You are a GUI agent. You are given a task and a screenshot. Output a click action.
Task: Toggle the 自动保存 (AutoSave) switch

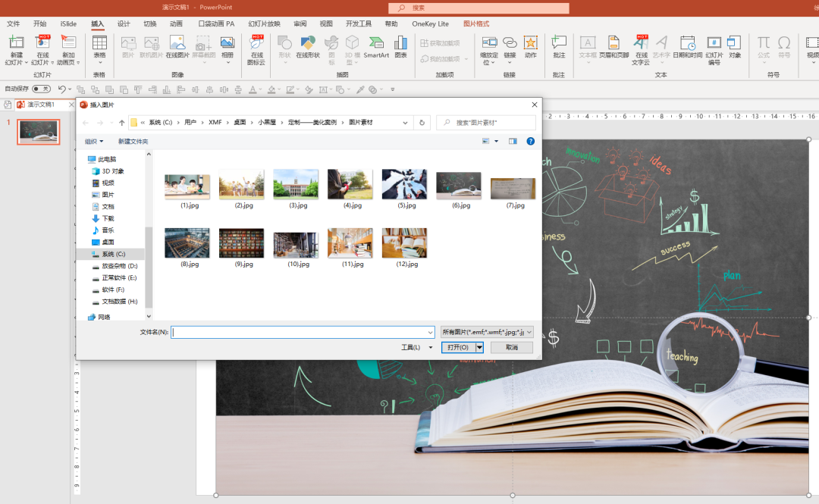(x=41, y=89)
